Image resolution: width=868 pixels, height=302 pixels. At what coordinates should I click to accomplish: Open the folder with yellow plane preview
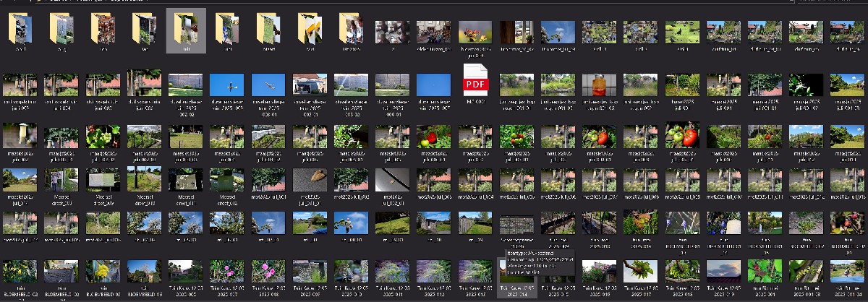pyautogui.click(x=310, y=31)
